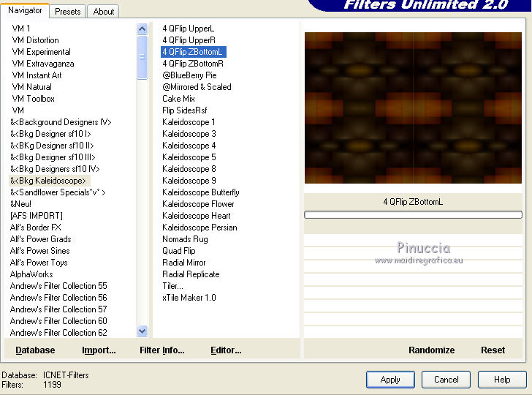
Task: Choose Radial Replicate filter
Action: pos(191,274)
